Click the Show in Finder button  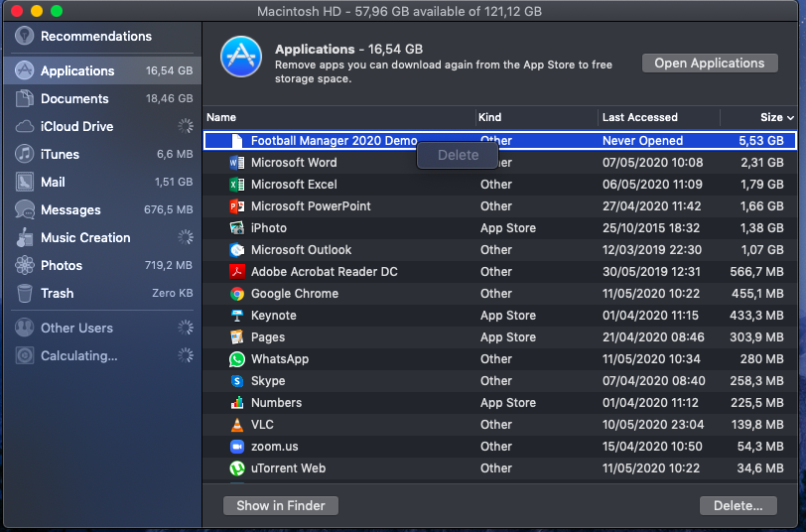coord(281,506)
